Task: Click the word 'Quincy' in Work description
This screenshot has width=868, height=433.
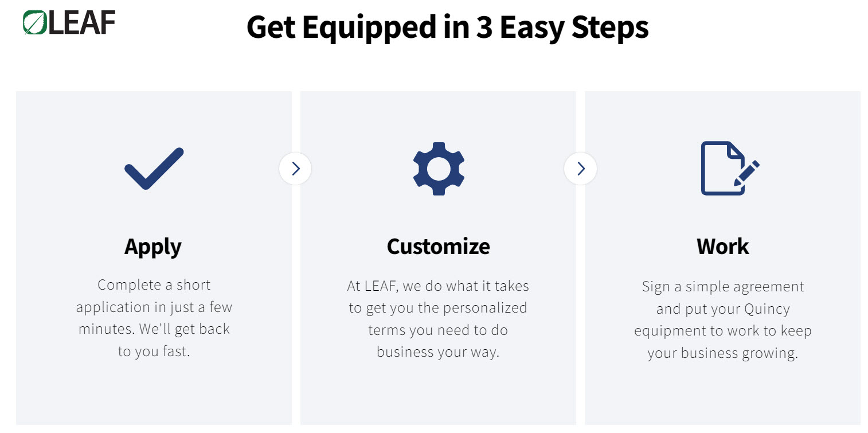Action: 767,309
